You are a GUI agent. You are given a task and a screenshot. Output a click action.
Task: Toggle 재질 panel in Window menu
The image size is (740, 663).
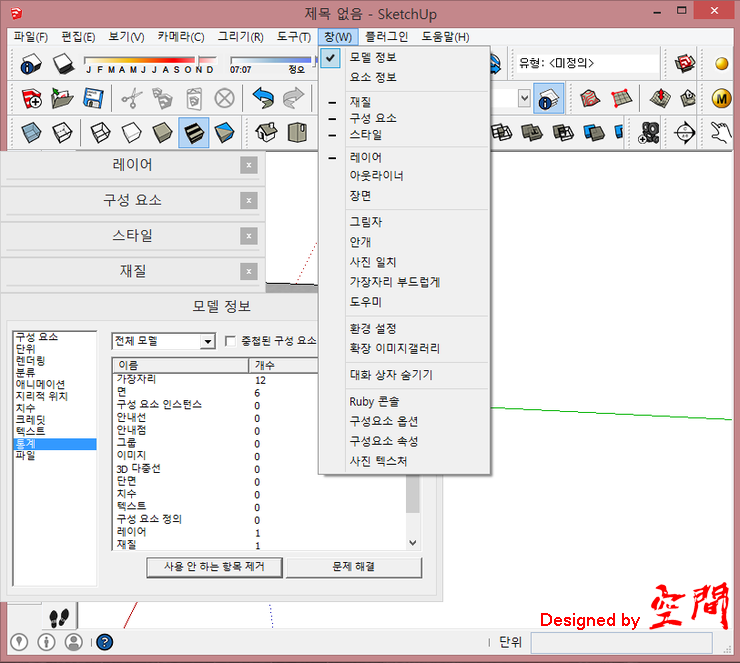(404, 101)
